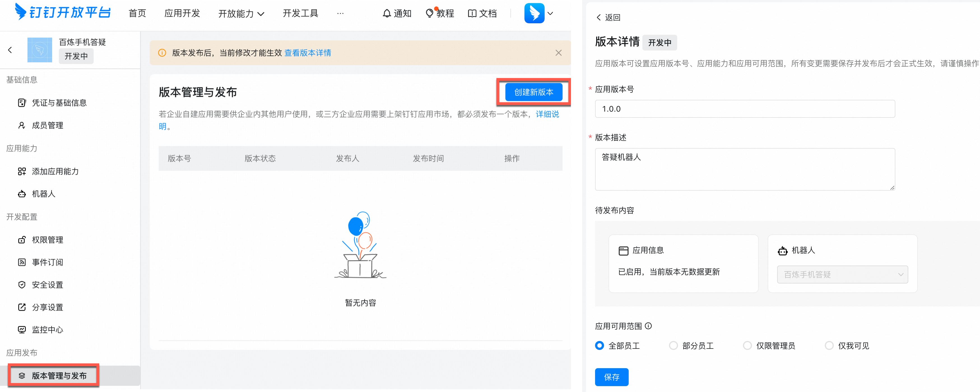The width and height of the screenshot is (980, 392).
Task: Click the 创建新版本 button
Action: point(534,92)
